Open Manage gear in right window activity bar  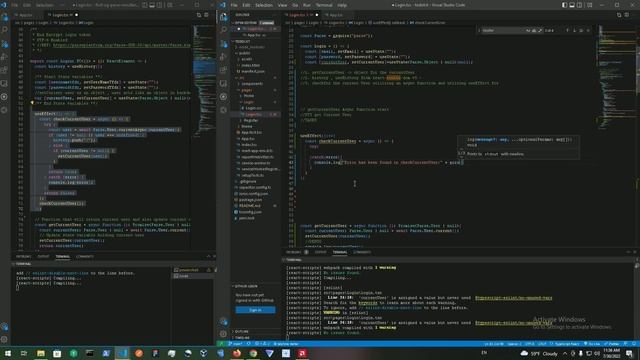tap(223, 334)
